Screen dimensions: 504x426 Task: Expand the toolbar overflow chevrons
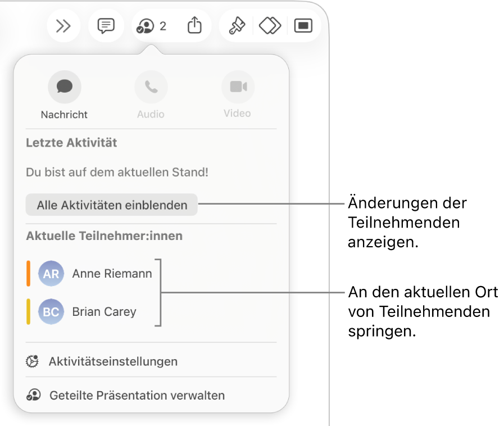click(63, 26)
